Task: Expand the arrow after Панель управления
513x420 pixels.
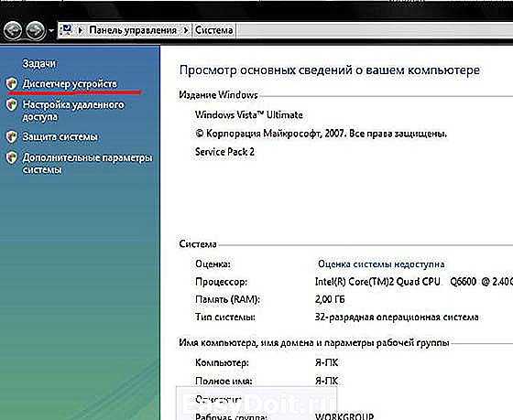Action: click(x=186, y=30)
